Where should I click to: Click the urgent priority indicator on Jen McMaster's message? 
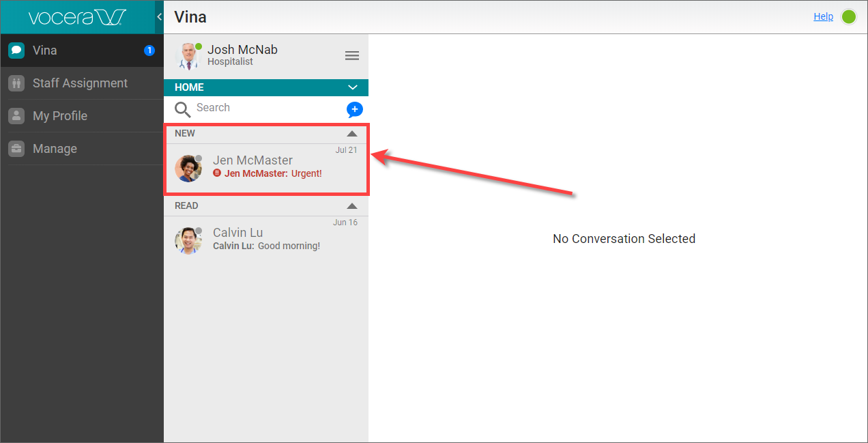[x=217, y=173]
